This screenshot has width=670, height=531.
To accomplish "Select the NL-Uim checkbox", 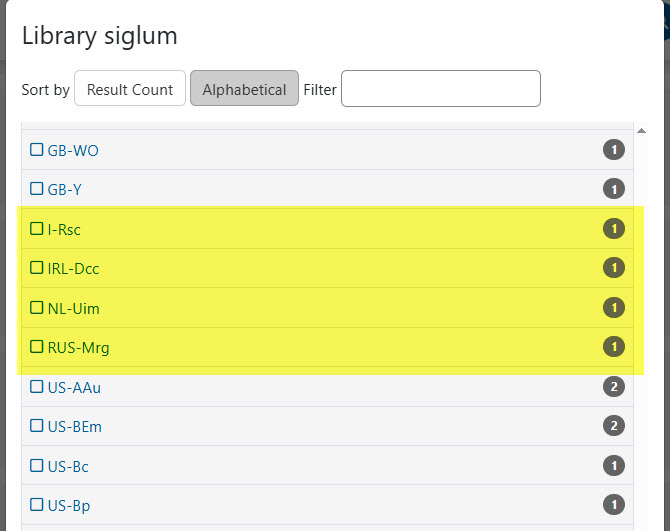I will point(37,307).
